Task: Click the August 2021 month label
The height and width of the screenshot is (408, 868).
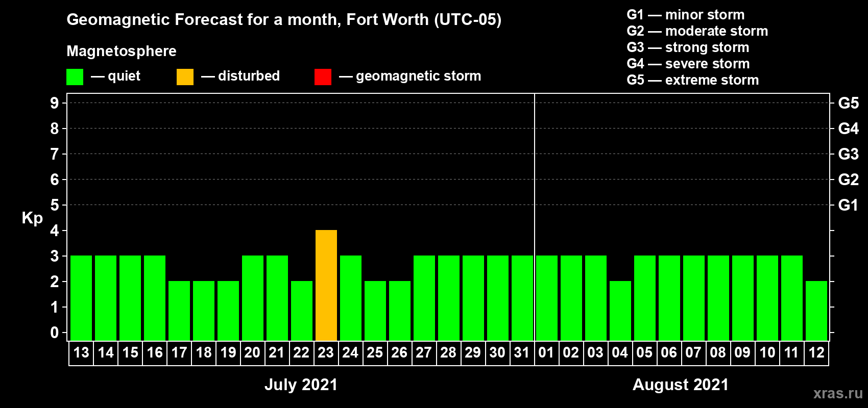Action: 681,385
